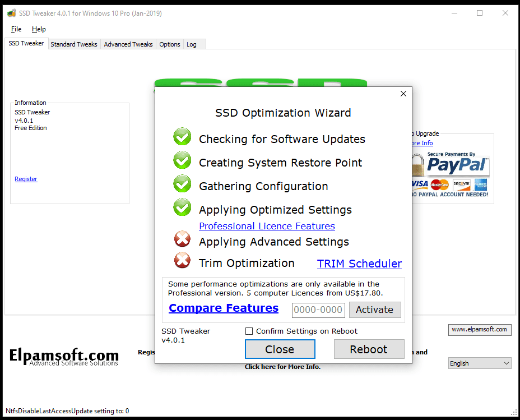Click green check beside Gathering Configuration

click(x=182, y=183)
